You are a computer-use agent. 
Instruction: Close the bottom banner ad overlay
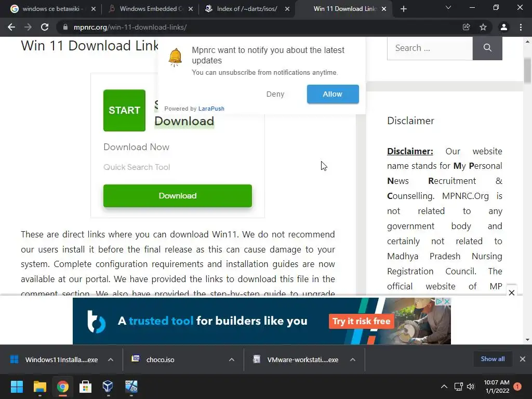(511, 292)
